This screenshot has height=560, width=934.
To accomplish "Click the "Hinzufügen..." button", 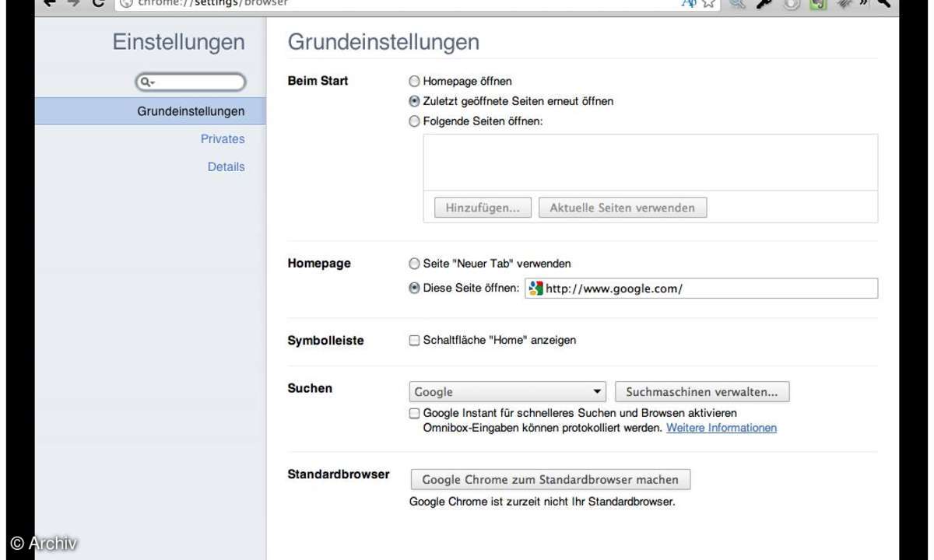I will click(483, 208).
